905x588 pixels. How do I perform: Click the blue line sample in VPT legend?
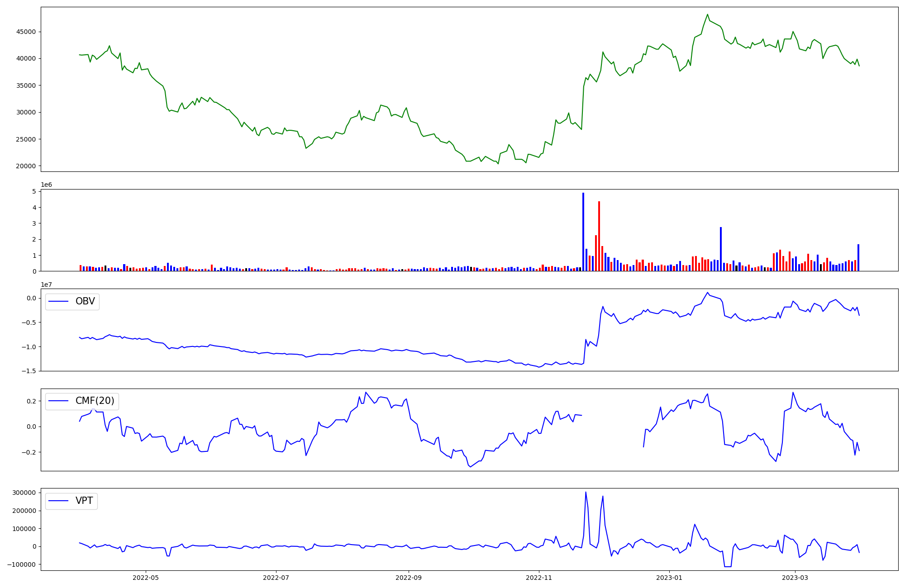[x=58, y=501]
